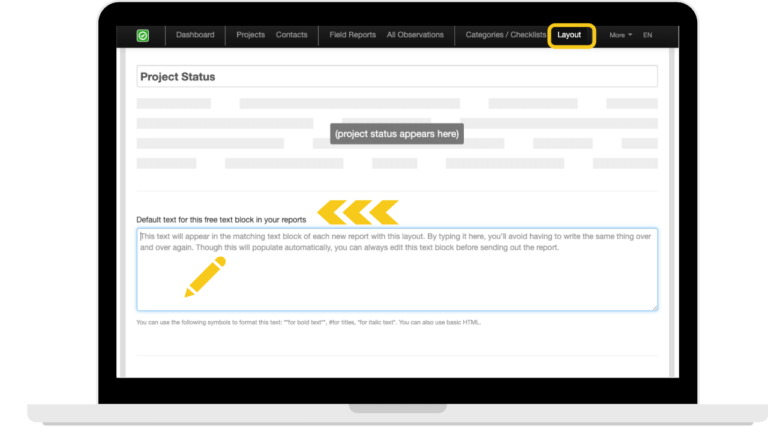Click the formatting symbols hint text
The height and width of the screenshot is (432, 768).
click(x=309, y=322)
